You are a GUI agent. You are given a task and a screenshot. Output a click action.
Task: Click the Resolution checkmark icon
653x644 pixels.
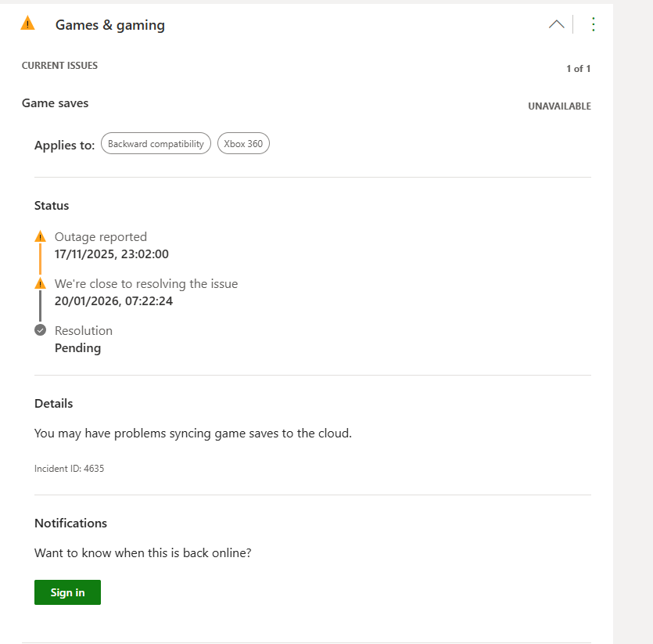click(40, 330)
